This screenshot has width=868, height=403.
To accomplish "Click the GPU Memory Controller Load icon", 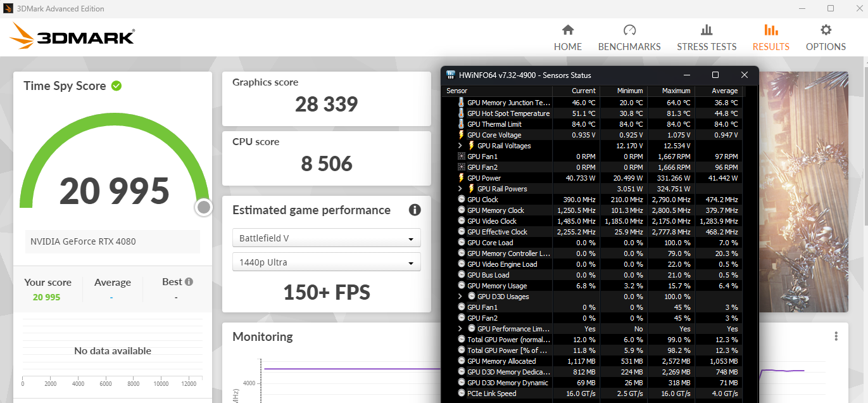I will click(x=461, y=253).
